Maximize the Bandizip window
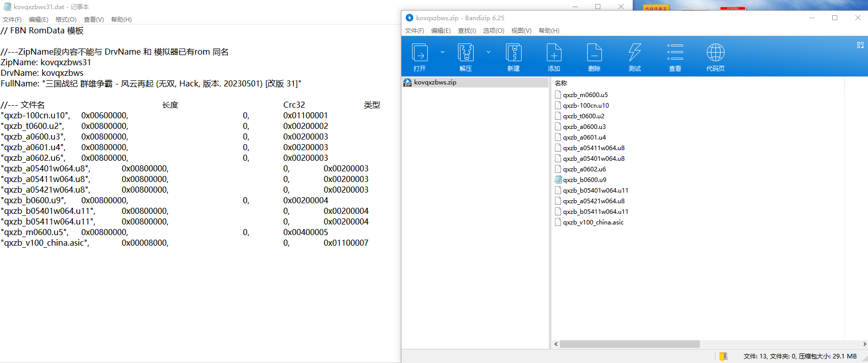This screenshot has height=363, width=868. click(x=835, y=18)
